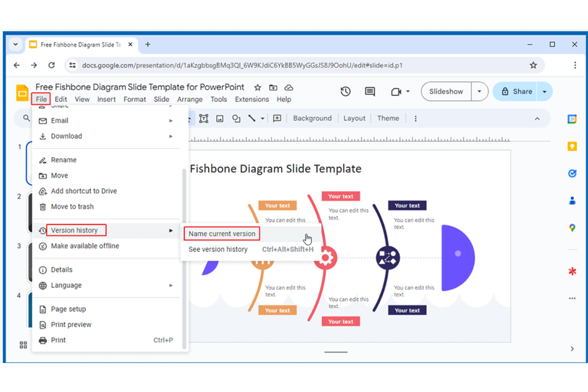This screenshot has width=588, height=392.
Task: Open Google Calendar in the side panel
Action: (572, 119)
